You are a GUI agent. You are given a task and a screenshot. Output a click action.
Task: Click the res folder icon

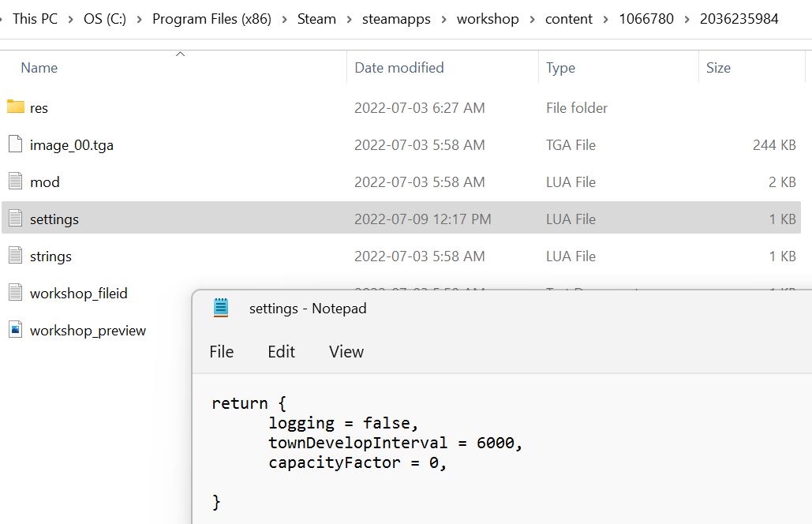16,107
